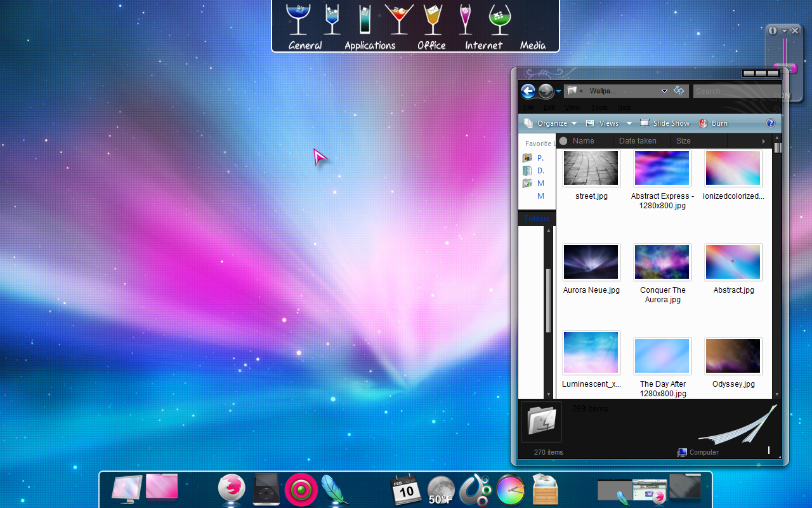The image size is (812, 508).
Task: Start the Slide Show
Action: [x=664, y=123]
